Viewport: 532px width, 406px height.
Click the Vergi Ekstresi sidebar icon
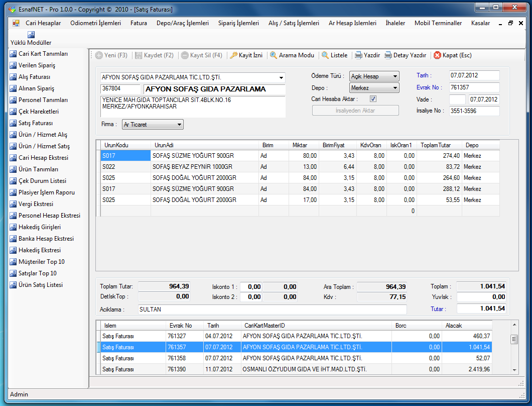tap(13, 204)
